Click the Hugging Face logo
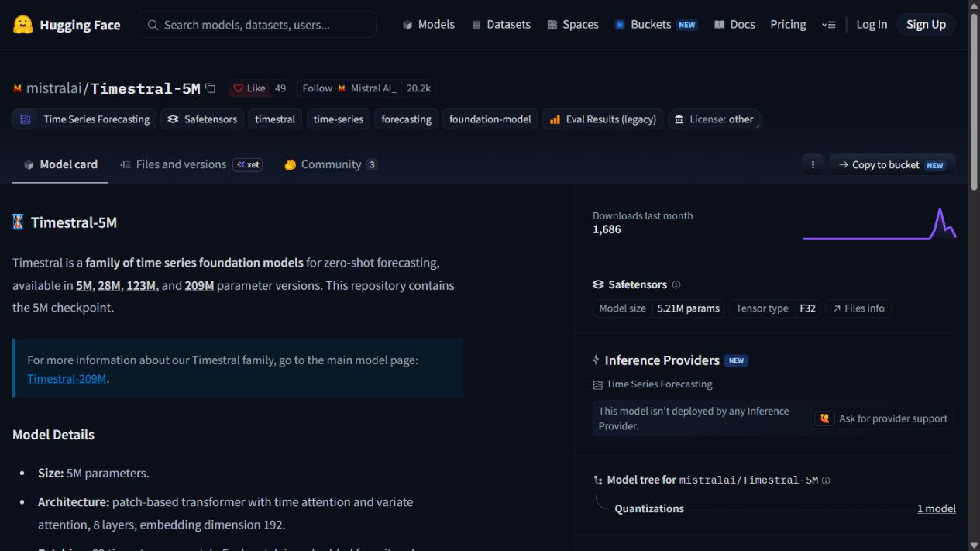This screenshot has height=551, width=980. [67, 25]
